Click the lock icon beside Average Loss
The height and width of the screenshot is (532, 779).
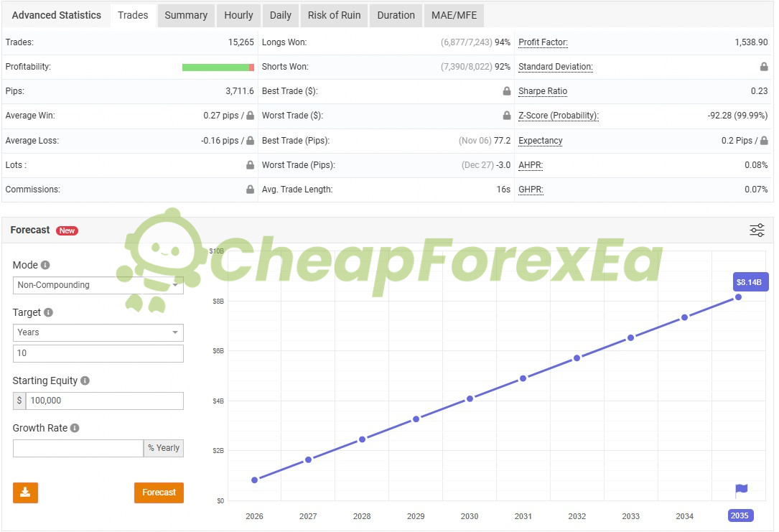point(250,141)
